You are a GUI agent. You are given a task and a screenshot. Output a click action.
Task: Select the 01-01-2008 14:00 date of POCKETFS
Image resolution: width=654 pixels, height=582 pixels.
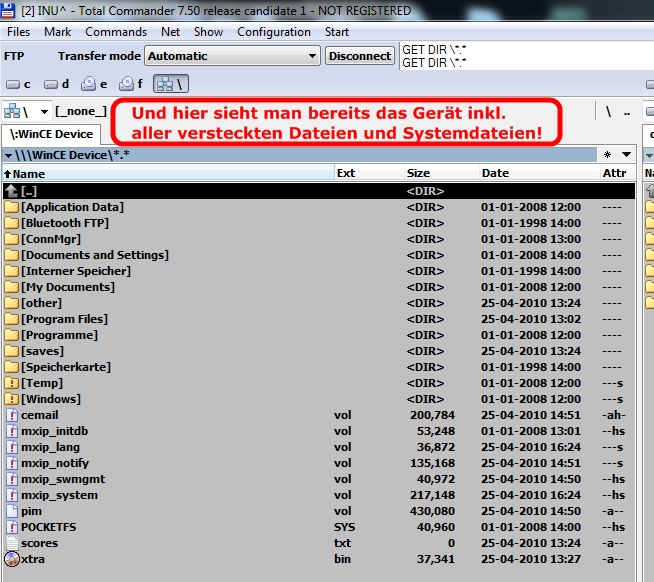(x=531, y=527)
